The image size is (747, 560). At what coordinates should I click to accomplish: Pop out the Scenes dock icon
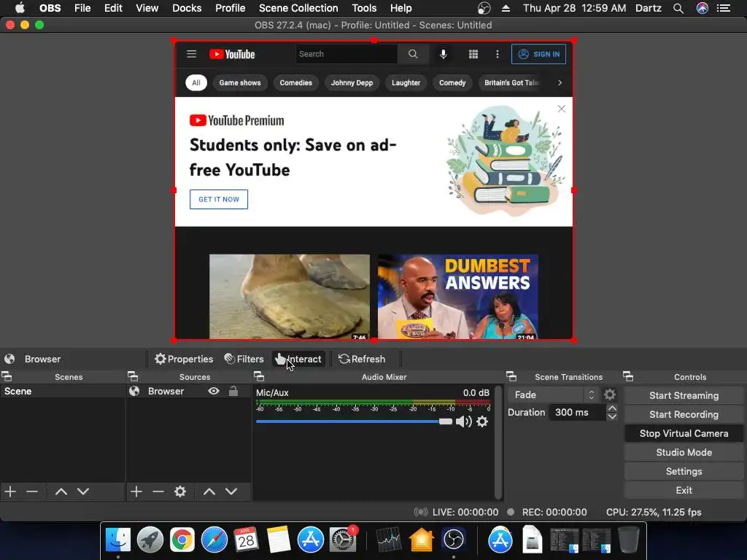click(7, 377)
